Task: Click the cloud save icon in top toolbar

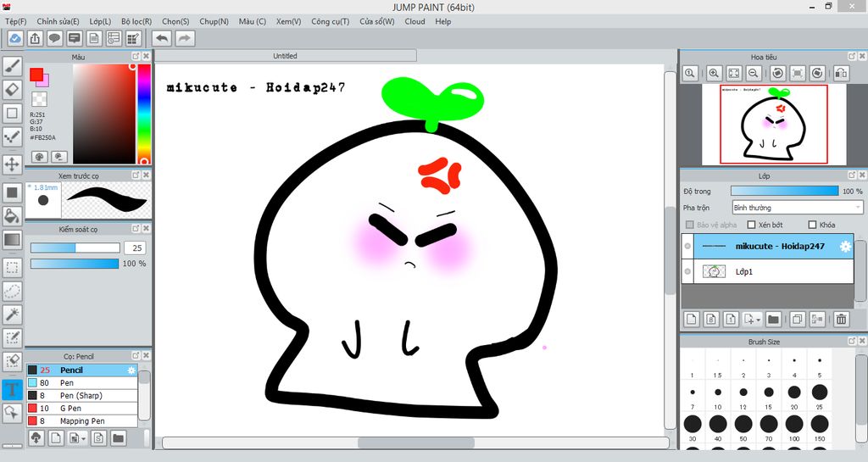Action: pyautogui.click(x=15, y=38)
